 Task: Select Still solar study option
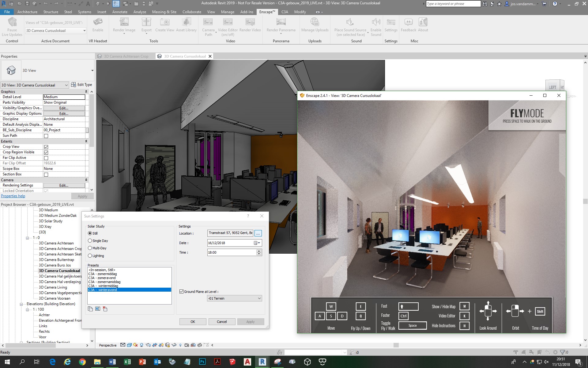pos(90,233)
